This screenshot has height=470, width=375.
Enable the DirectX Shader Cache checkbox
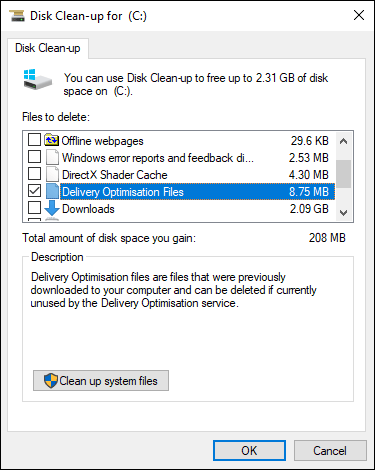pos(34,174)
